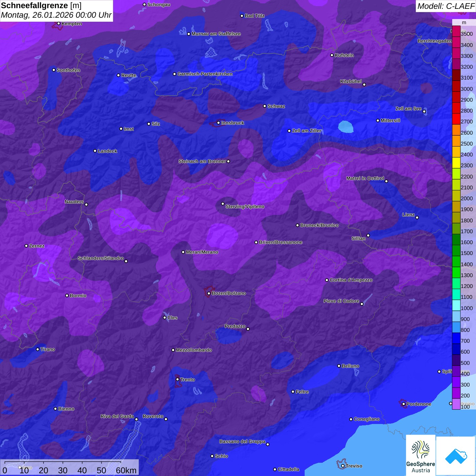Click the Mittersill location dot
Viewport: 476px width, 476px height.
[378, 120]
